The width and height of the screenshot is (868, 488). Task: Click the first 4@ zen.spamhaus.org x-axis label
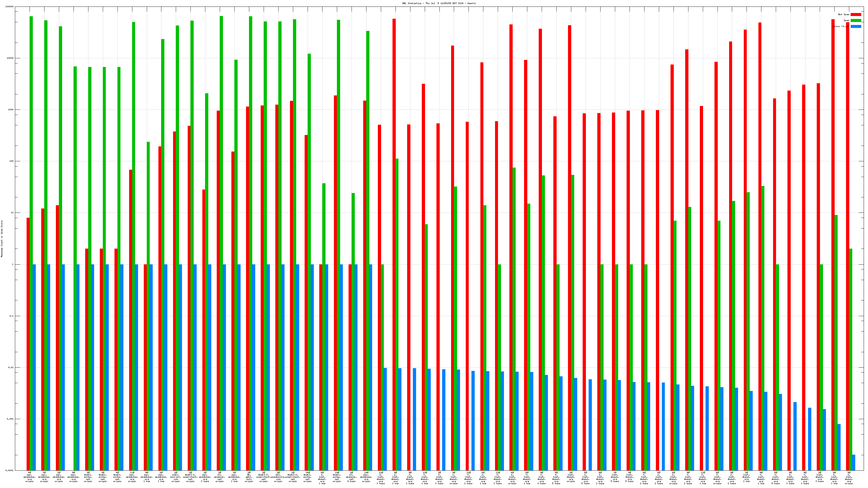29,477
